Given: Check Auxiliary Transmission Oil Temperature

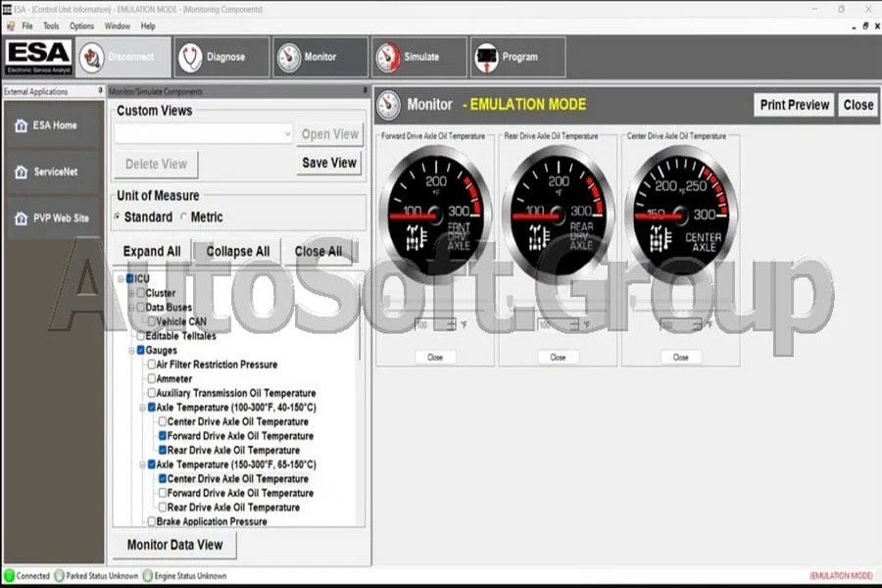Looking at the screenshot, I should [152, 393].
